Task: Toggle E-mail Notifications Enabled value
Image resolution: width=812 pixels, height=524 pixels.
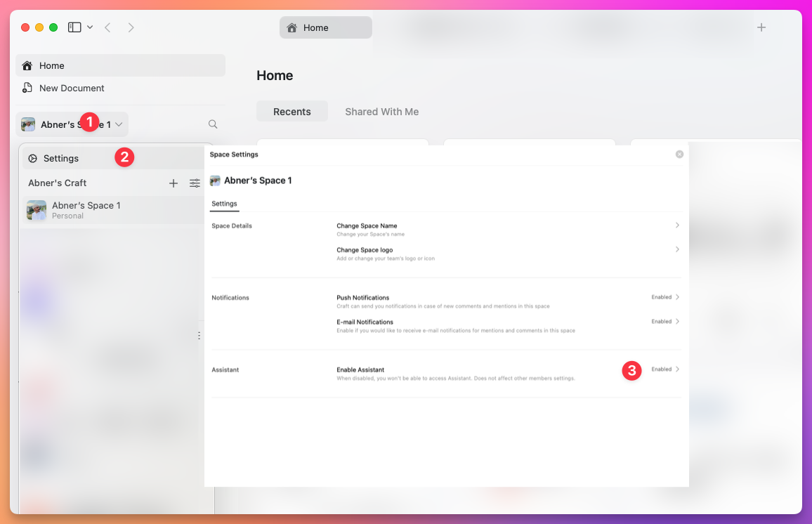Action: (x=661, y=322)
